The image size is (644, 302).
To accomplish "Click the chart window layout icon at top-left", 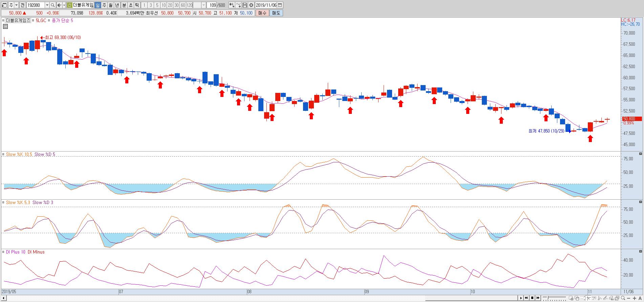I will point(4,5).
